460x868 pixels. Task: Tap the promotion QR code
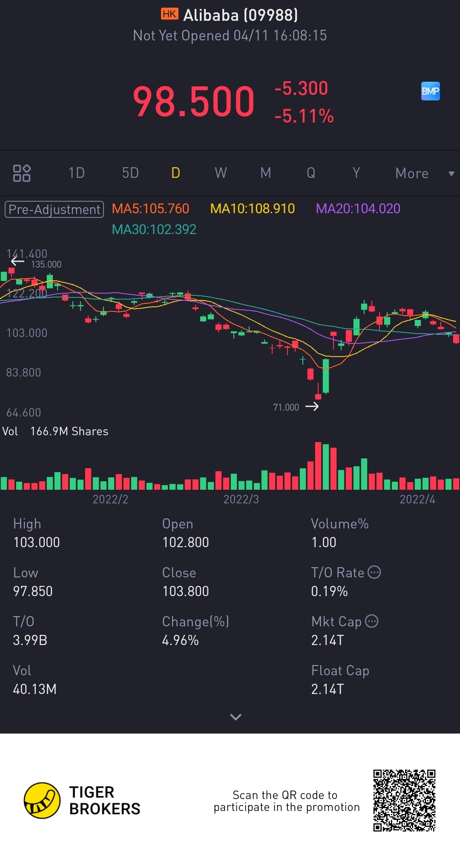tap(404, 800)
